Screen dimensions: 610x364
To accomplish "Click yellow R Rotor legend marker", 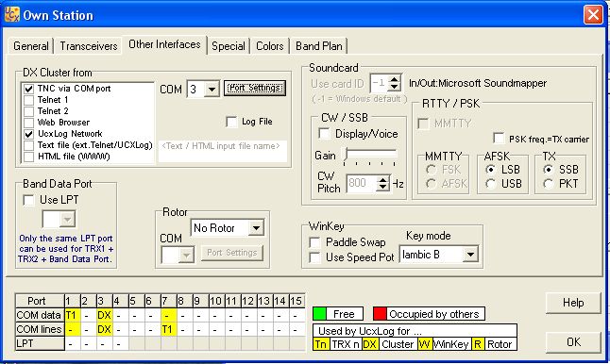I will coord(478,344).
